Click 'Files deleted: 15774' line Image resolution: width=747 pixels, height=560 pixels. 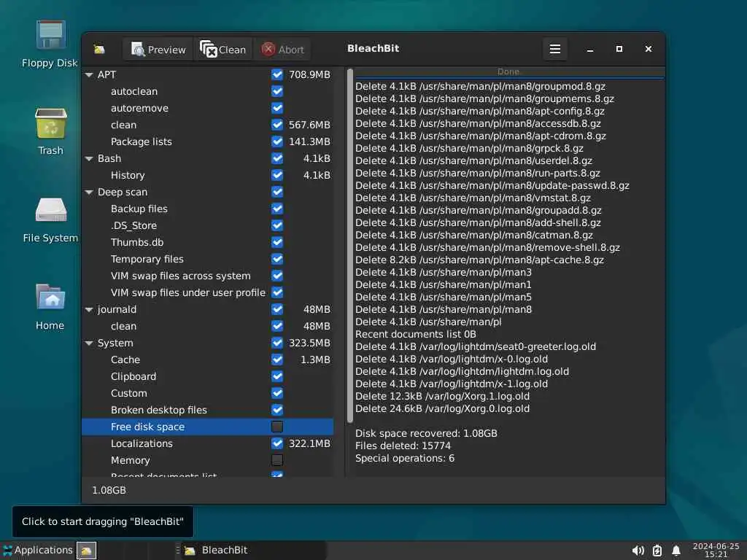click(x=403, y=446)
